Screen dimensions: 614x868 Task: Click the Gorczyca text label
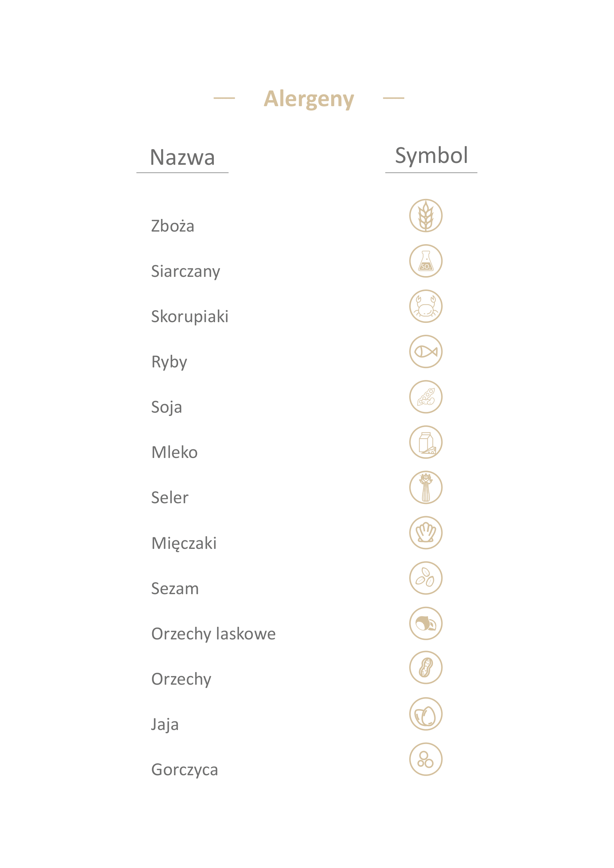click(184, 770)
